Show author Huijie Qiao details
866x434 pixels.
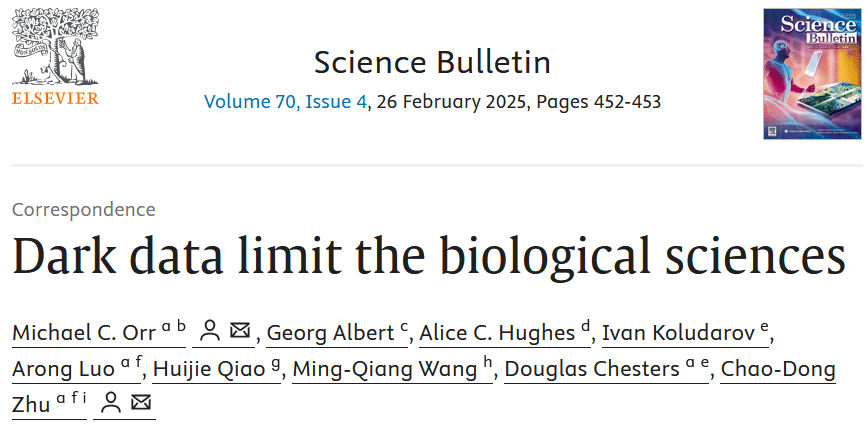click(x=210, y=369)
